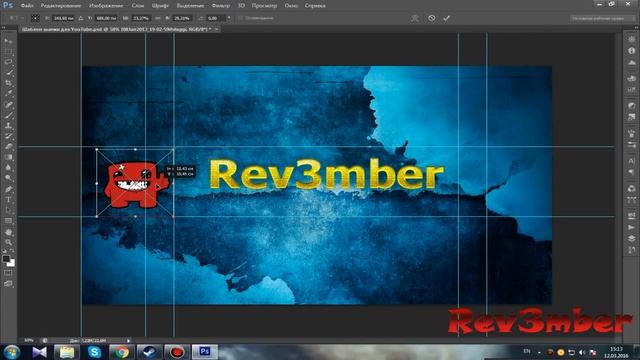Select the Move tool
640x360 pixels.
8,41
